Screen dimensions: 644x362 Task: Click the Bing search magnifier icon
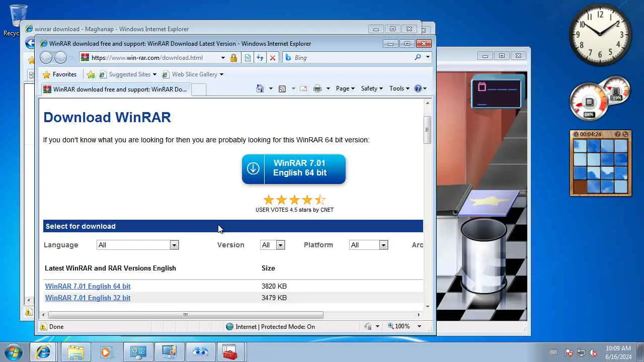418,57
